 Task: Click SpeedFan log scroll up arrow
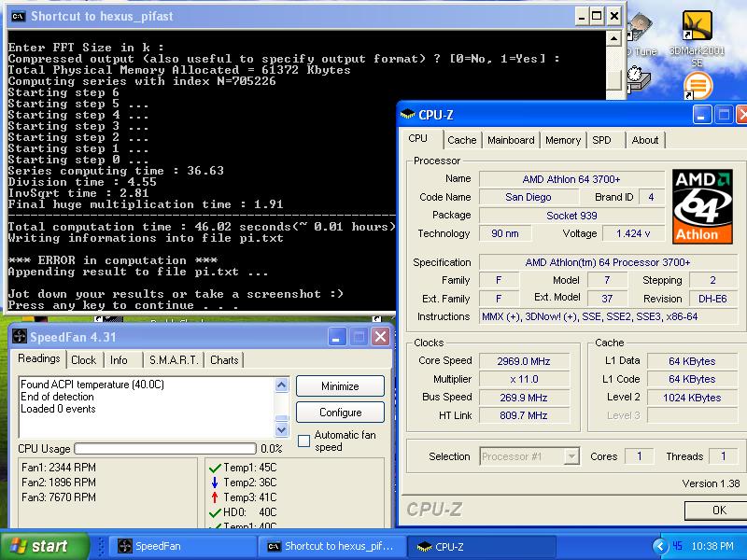click(x=282, y=385)
